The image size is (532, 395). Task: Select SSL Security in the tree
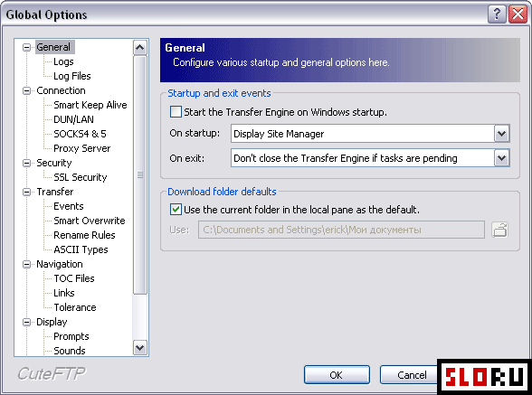click(x=80, y=177)
